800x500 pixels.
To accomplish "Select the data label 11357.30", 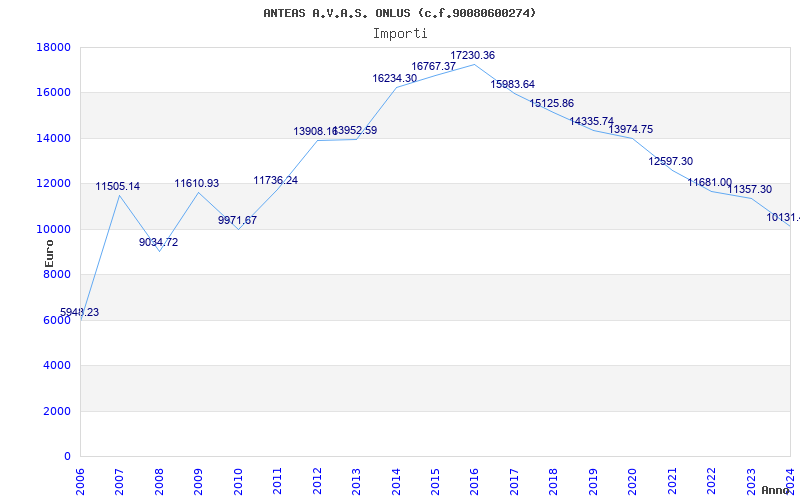I will pos(749,189).
